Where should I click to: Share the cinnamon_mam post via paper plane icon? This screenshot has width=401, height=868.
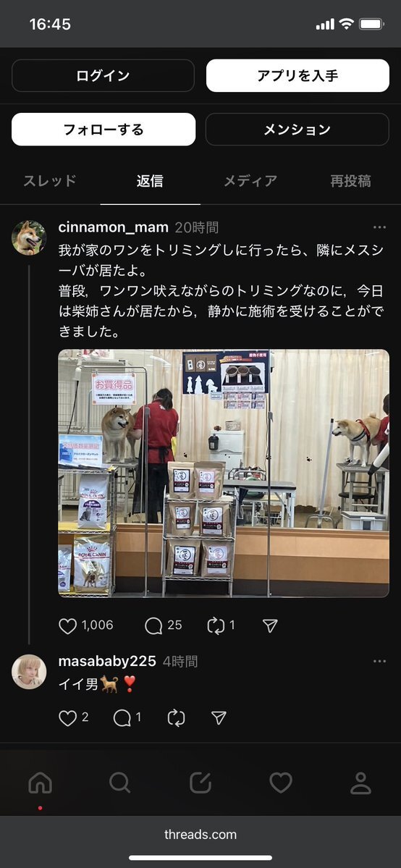(x=270, y=625)
